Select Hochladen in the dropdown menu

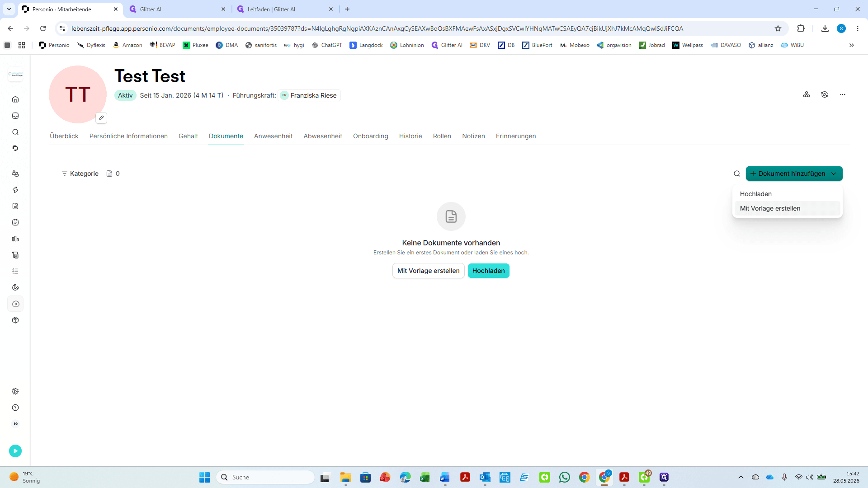[787, 194]
